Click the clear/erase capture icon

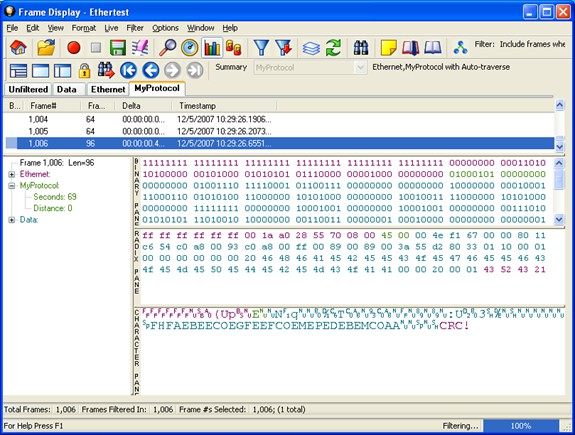(x=140, y=48)
